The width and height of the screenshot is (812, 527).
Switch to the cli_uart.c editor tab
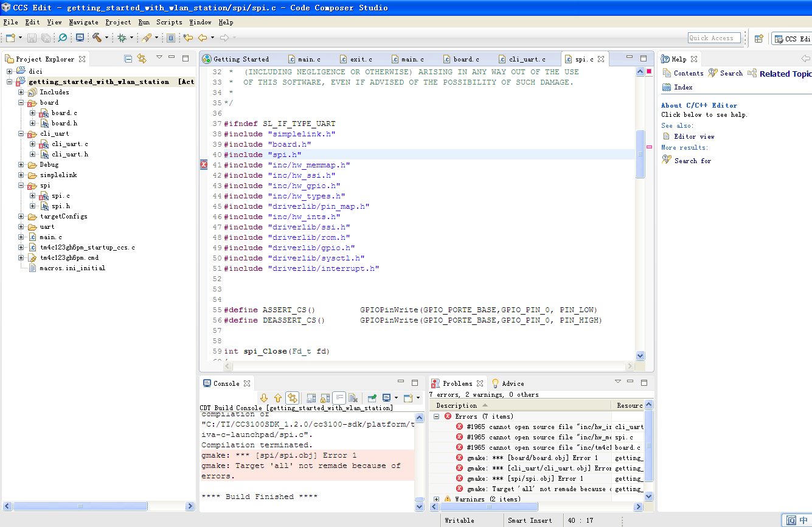pyautogui.click(x=526, y=59)
